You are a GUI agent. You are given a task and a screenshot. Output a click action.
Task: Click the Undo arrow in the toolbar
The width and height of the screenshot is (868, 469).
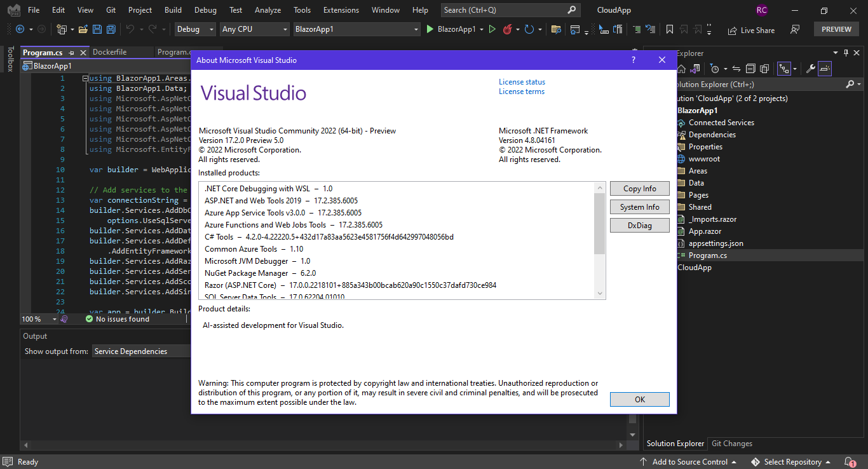tap(130, 29)
